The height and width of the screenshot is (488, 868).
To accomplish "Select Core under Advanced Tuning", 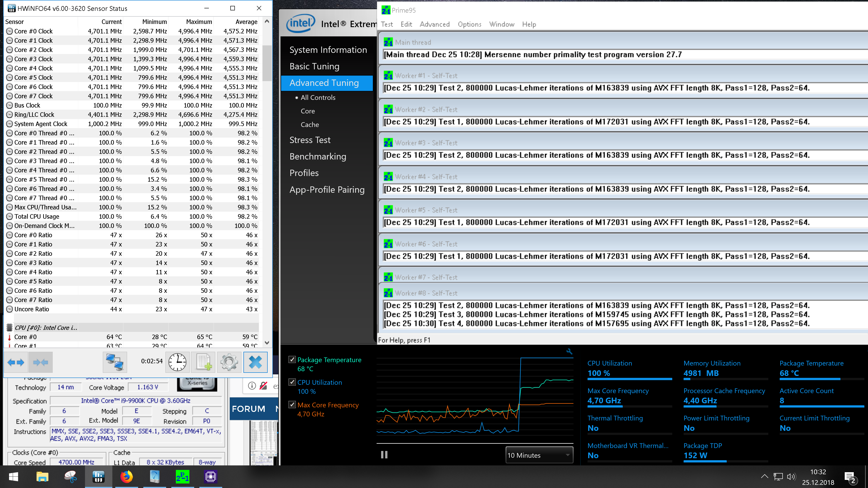I will pos(308,111).
